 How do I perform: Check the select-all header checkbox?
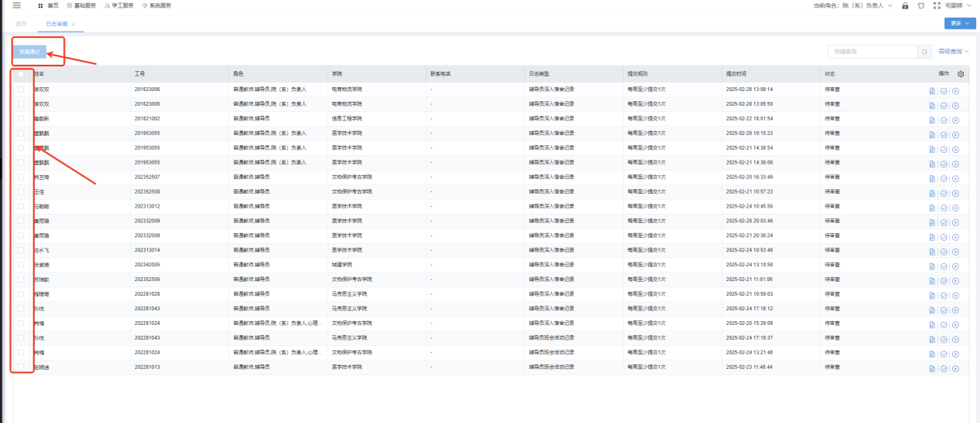click(x=21, y=74)
